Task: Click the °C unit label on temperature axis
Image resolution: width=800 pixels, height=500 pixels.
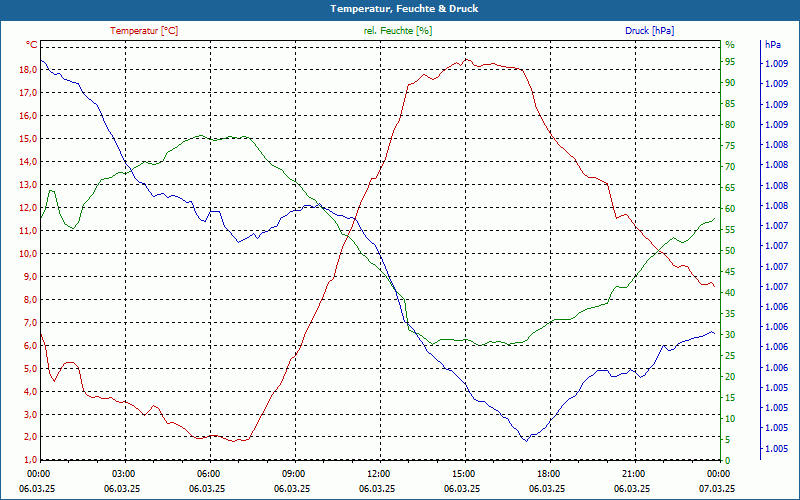Action: pyautogui.click(x=32, y=45)
